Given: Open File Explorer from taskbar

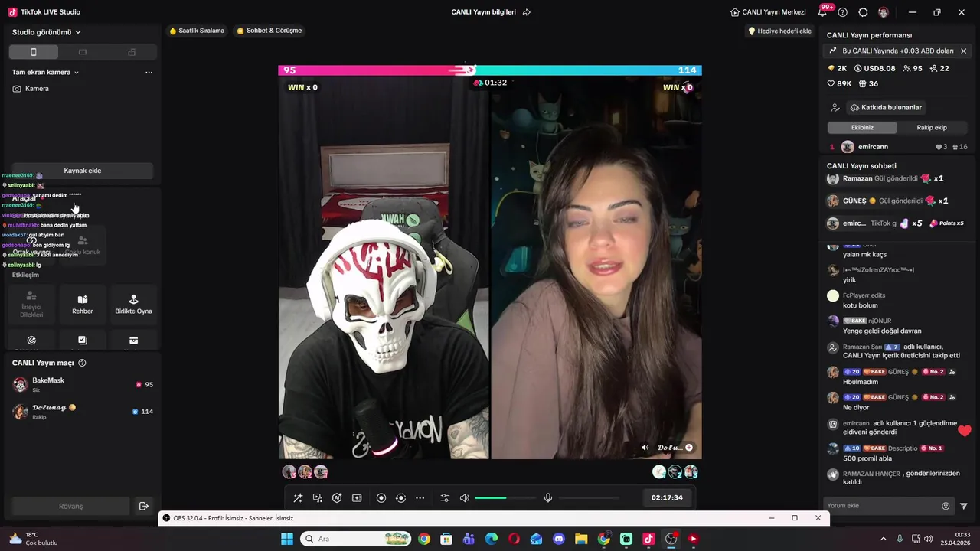Looking at the screenshot, I should [581, 539].
